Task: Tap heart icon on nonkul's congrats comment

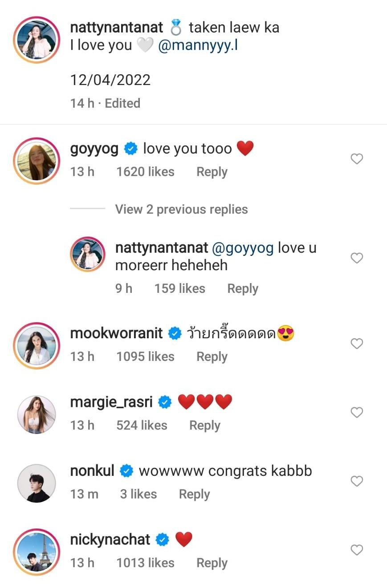Action: (357, 481)
